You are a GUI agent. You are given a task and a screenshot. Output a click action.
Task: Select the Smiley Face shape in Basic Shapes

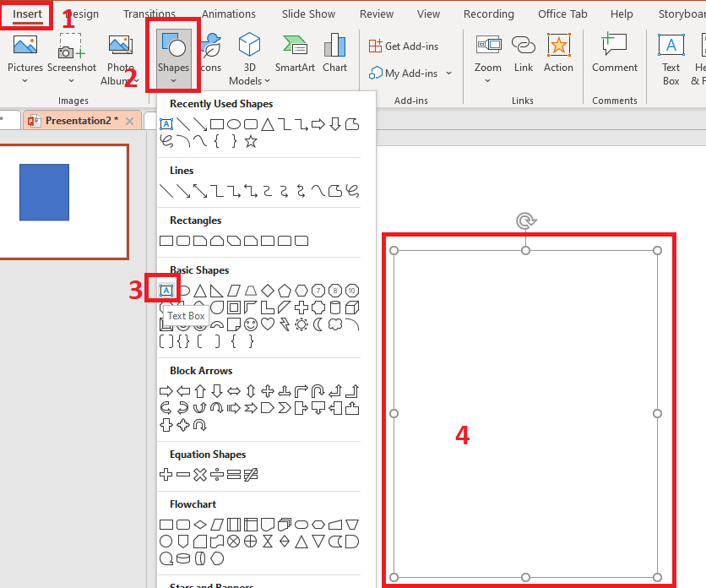[x=251, y=324]
